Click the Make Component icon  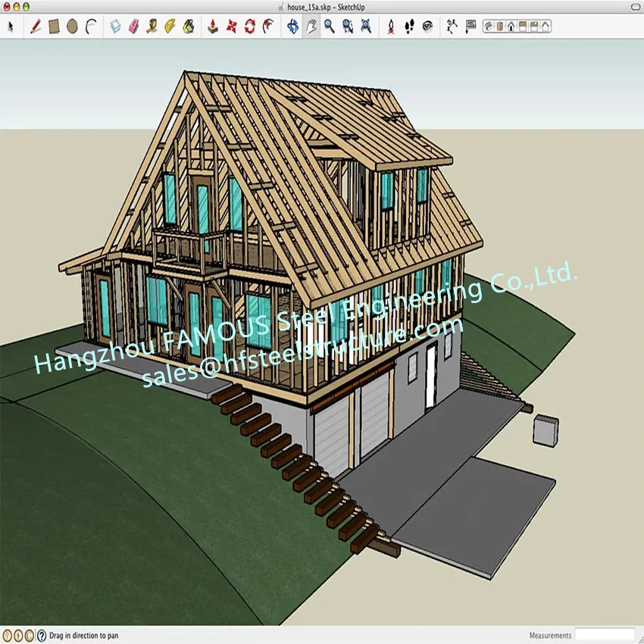(115, 27)
